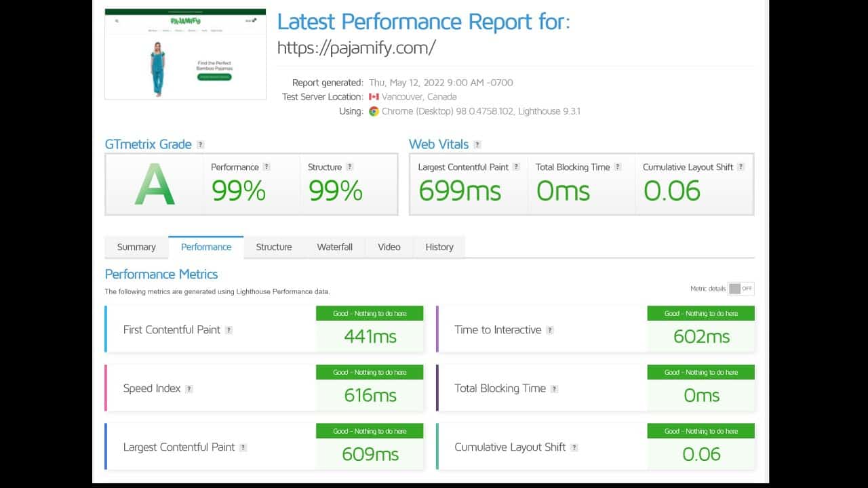Toggle Metric details switch on

pyautogui.click(x=741, y=289)
